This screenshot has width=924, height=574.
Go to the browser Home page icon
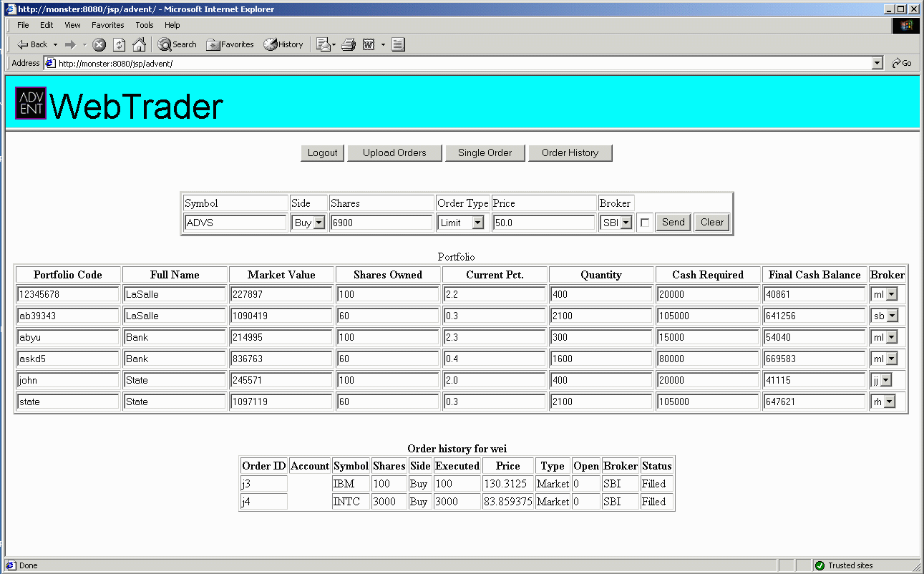(x=139, y=44)
